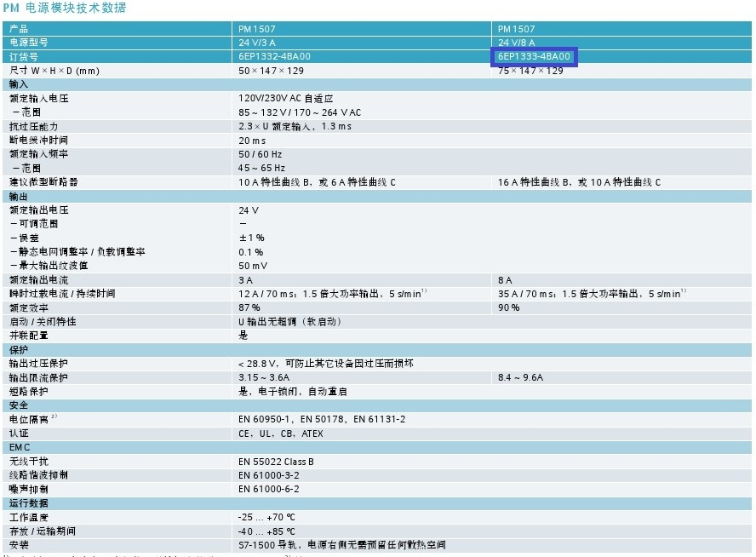The image size is (756, 557).
Task: Select the '24 V/3 A' power model cell
Action: coord(257,43)
